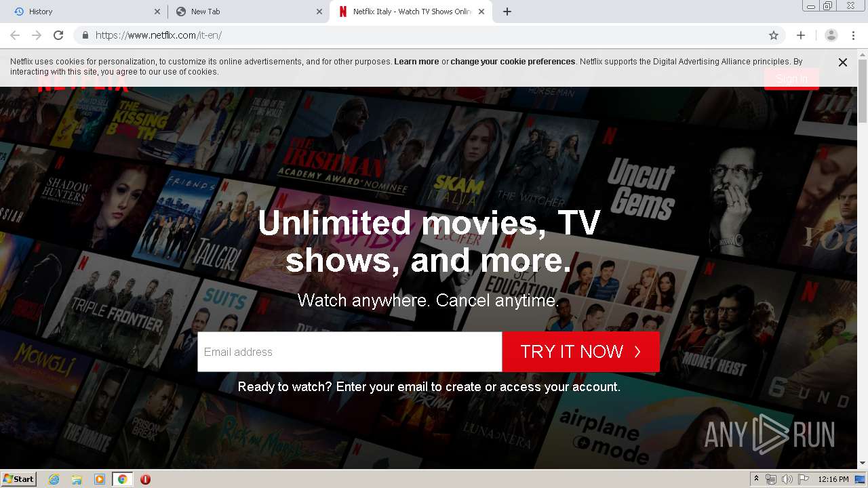Open Learn more cookie link
This screenshot has width=868, height=488.
[416, 61]
